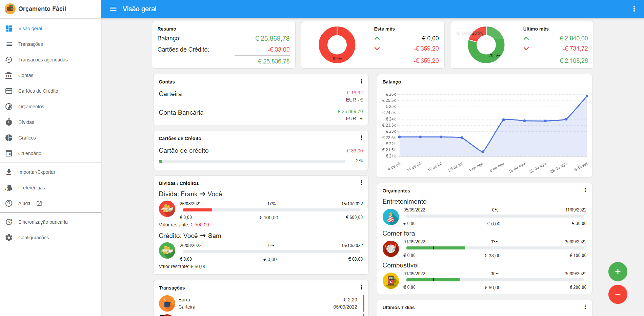The width and height of the screenshot is (644, 316).
Task: Open the Orçamentos card options menu
Action: coord(585,190)
